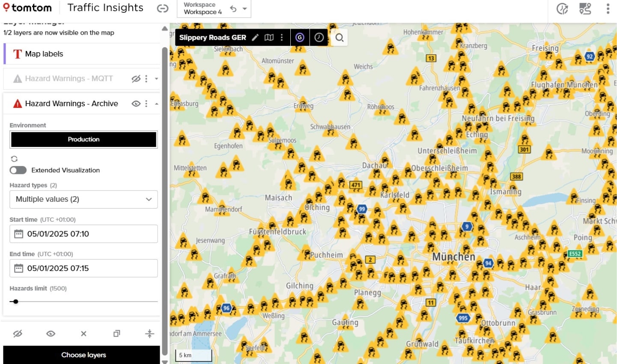Click the End time date field
Image resolution: width=617 pixels, height=364 pixels.
(83, 268)
